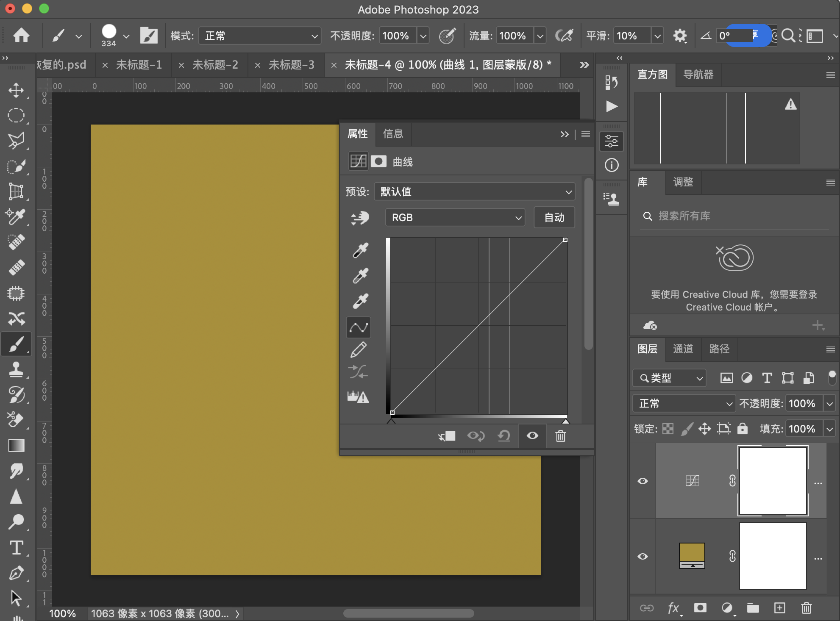
Task: Open the RGB channel dropdown
Action: 455,218
